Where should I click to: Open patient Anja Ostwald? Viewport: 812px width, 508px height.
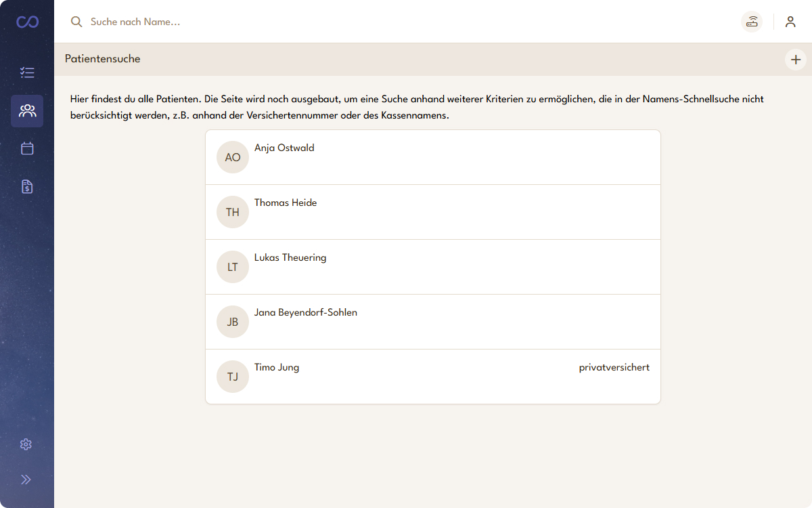point(284,148)
